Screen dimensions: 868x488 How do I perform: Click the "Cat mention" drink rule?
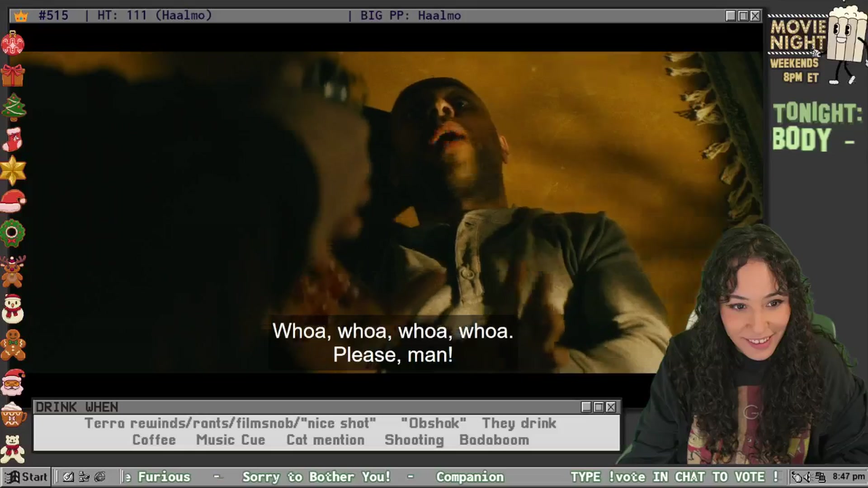[325, 440]
